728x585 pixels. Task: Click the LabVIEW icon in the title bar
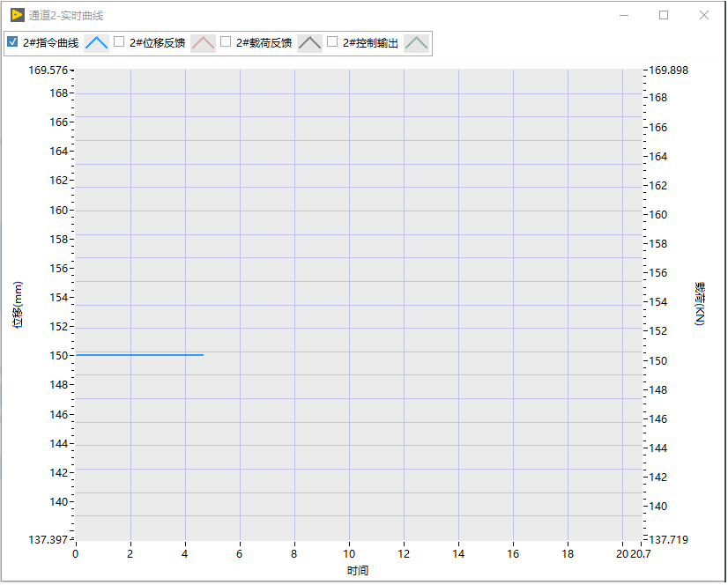(17, 15)
